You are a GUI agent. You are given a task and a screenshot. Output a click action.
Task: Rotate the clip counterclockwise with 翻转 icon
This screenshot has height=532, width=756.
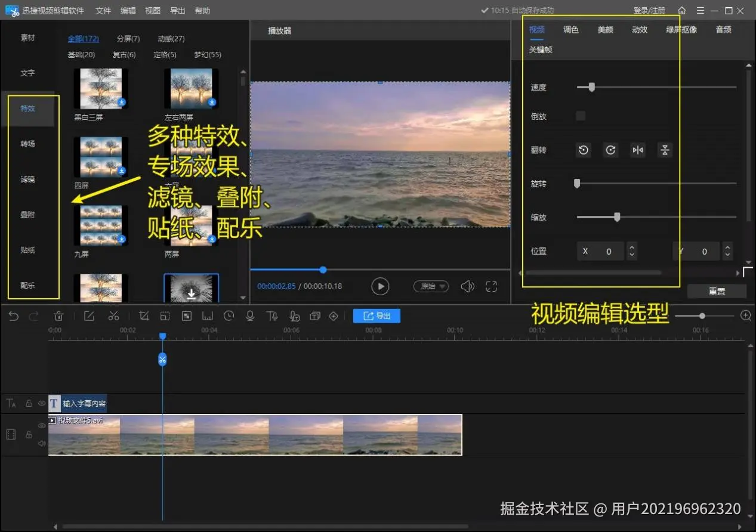(584, 150)
